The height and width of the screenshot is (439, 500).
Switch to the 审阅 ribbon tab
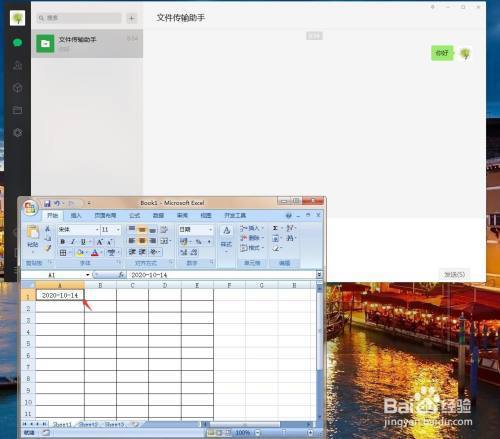[182, 215]
